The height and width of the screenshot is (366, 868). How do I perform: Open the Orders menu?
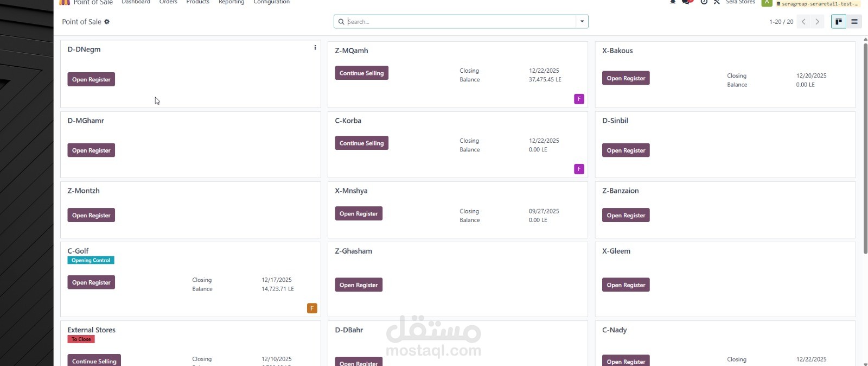coord(168,2)
